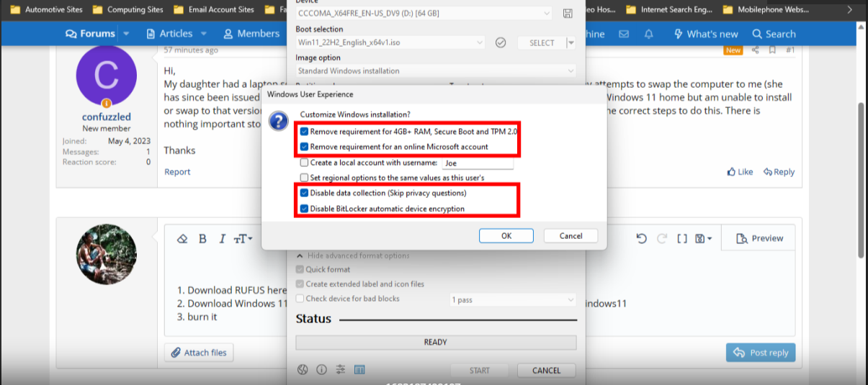Image resolution: width=868 pixels, height=385 pixels.
Task: Click the Rufus START button
Action: [x=479, y=371]
